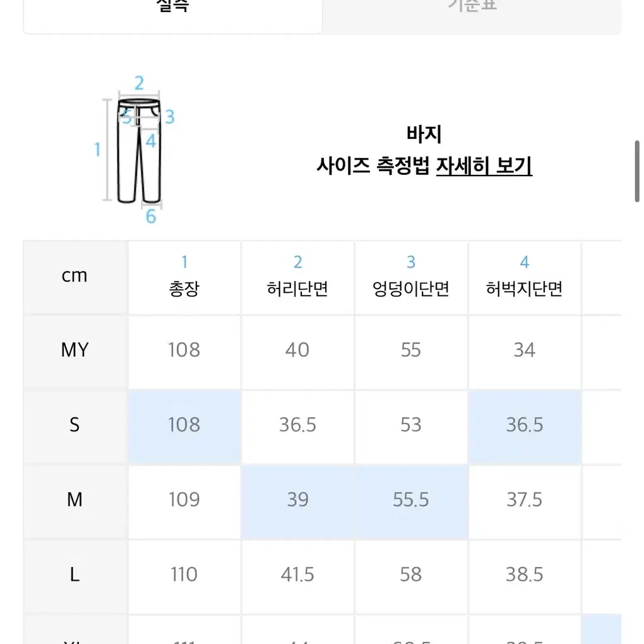Click the 총장 column header
The height and width of the screenshot is (644, 644).
[x=184, y=278]
